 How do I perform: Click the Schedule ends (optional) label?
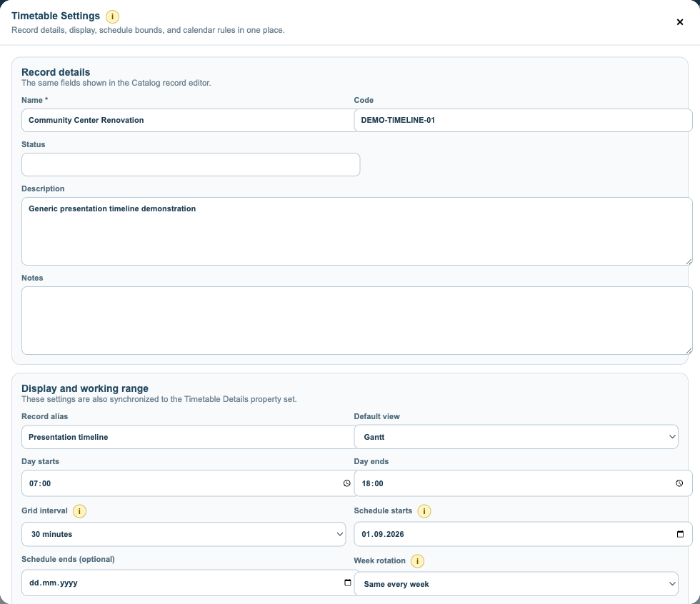pyautogui.click(x=68, y=559)
